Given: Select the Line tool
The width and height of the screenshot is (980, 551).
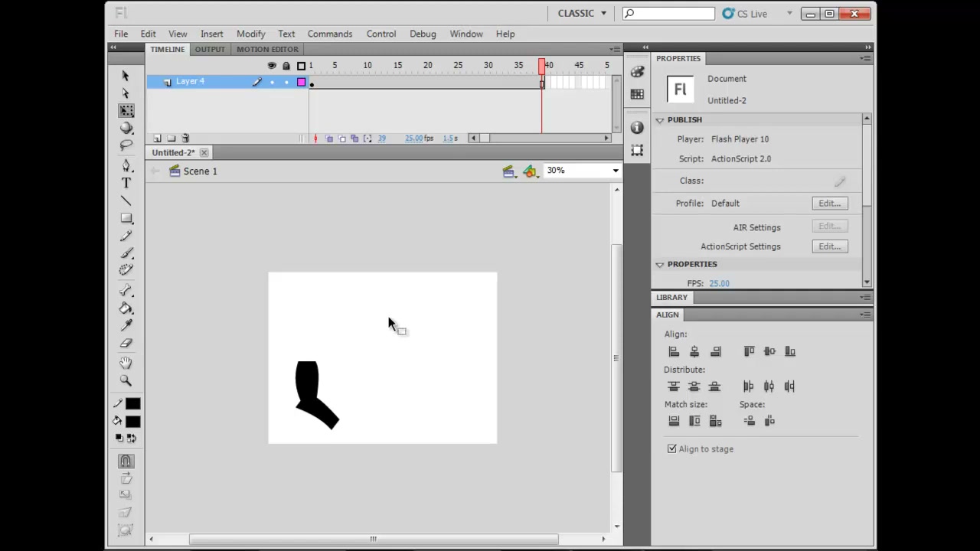Looking at the screenshot, I should click(x=126, y=201).
